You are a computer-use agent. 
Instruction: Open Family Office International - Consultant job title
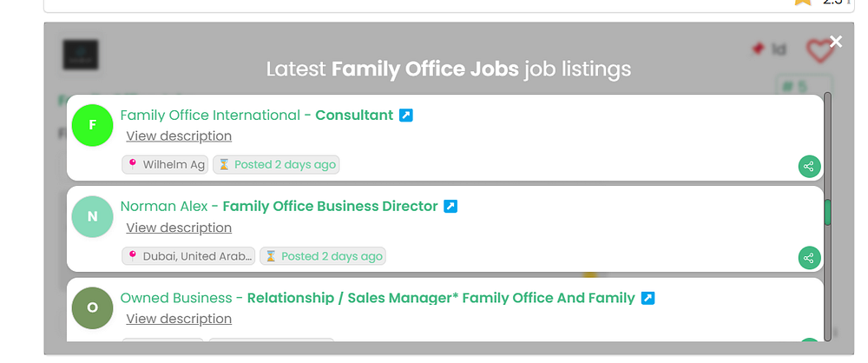pyautogui.click(x=256, y=115)
